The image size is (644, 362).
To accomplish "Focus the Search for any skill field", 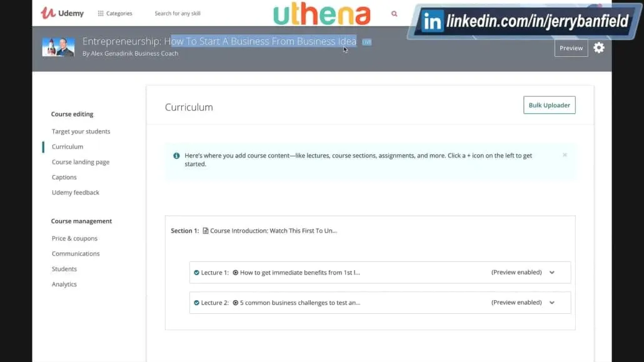I will (x=178, y=13).
